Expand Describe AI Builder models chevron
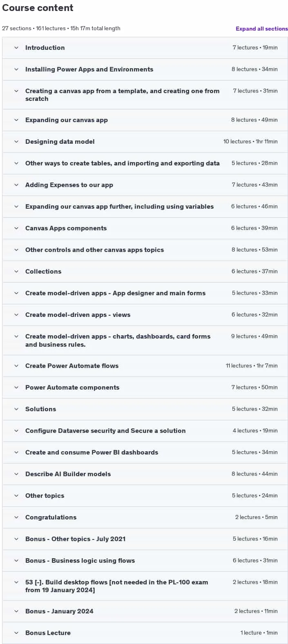Screen dimensions: 288x644 [16, 474]
